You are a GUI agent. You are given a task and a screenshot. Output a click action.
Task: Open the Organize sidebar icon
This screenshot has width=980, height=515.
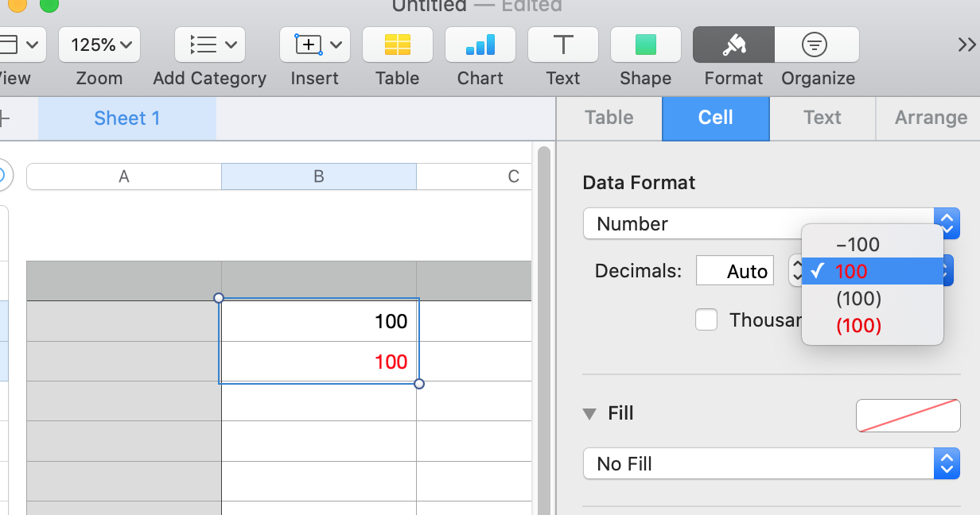pos(816,45)
